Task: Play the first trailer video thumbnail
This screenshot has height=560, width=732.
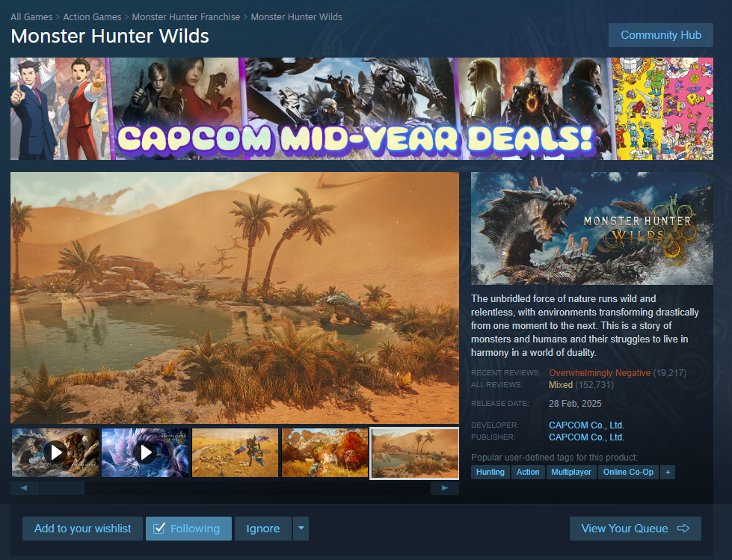Action: (55, 452)
